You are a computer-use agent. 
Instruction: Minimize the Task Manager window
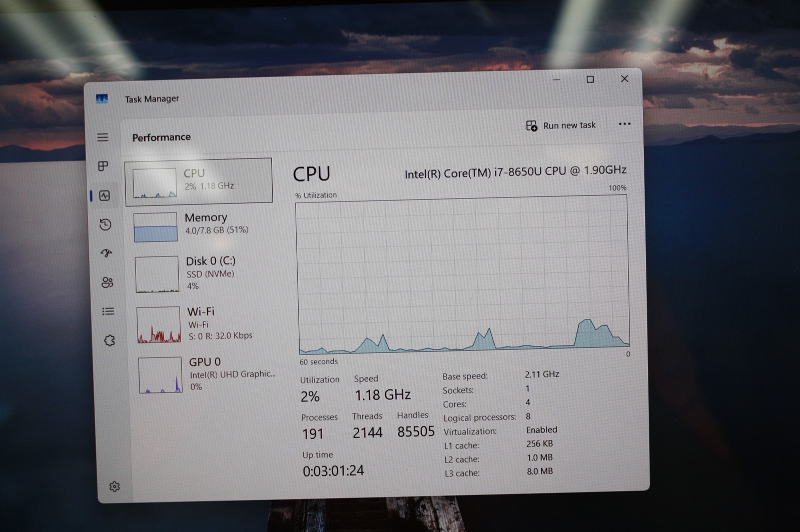point(556,80)
